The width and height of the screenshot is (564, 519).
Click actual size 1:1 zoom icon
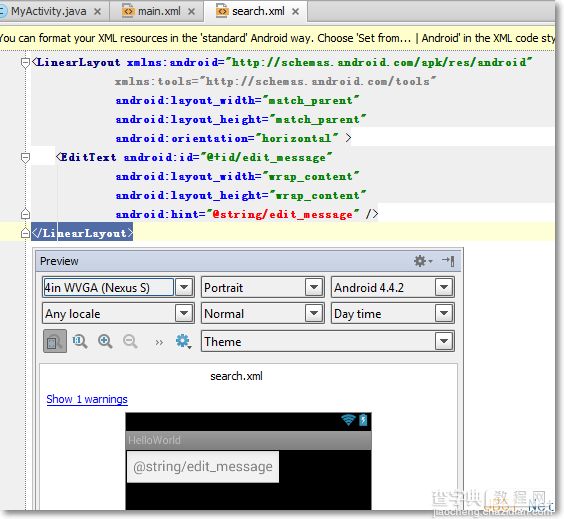tap(79, 341)
